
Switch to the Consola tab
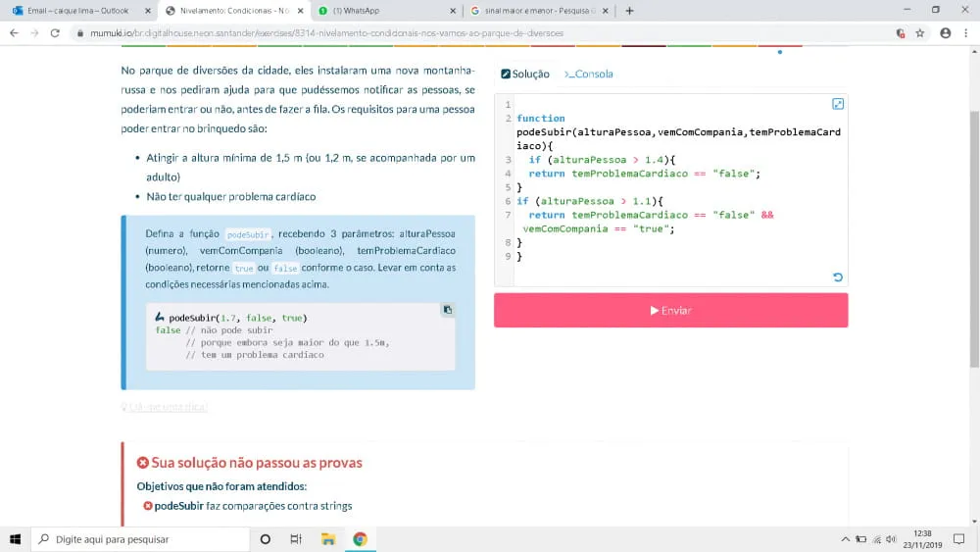coord(589,74)
